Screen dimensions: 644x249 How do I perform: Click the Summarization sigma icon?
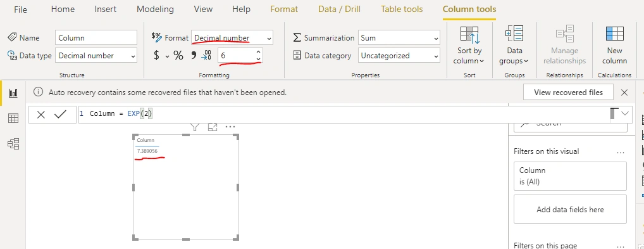(x=297, y=37)
